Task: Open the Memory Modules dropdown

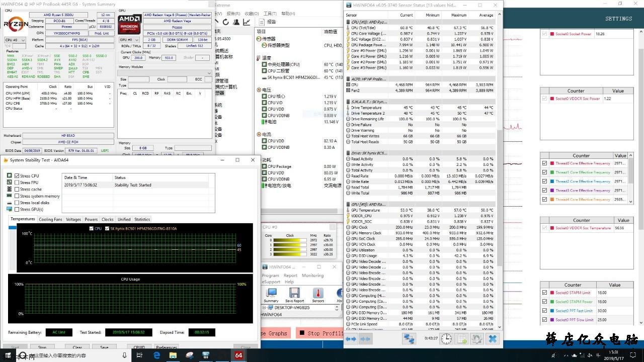Action: (x=164, y=73)
